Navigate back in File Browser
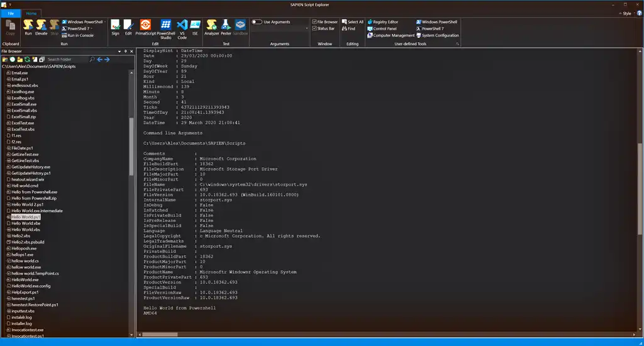This screenshot has width=644, height=346. point(99,60)
